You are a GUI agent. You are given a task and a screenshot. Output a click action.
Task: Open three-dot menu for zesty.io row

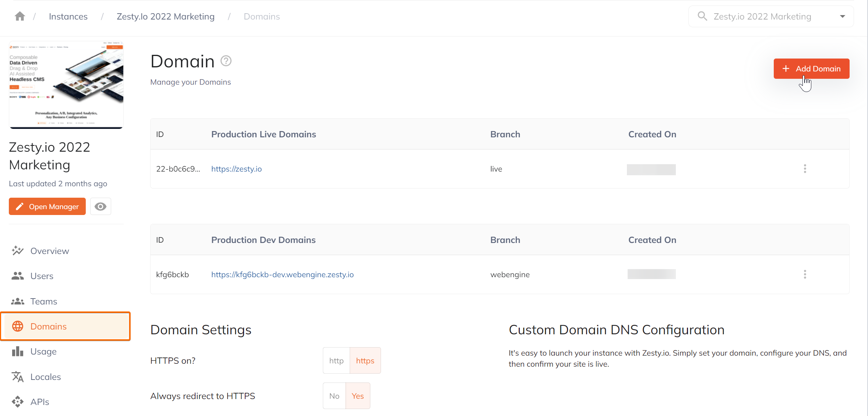point(805,169)
